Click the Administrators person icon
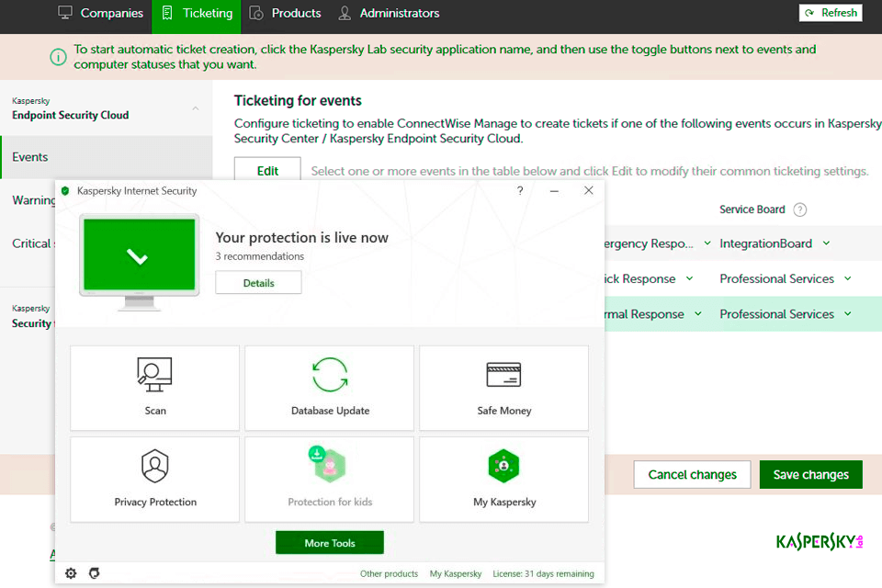Image resolution: width=882 pixels, height=588 pixels. click(x=345, y=13)
